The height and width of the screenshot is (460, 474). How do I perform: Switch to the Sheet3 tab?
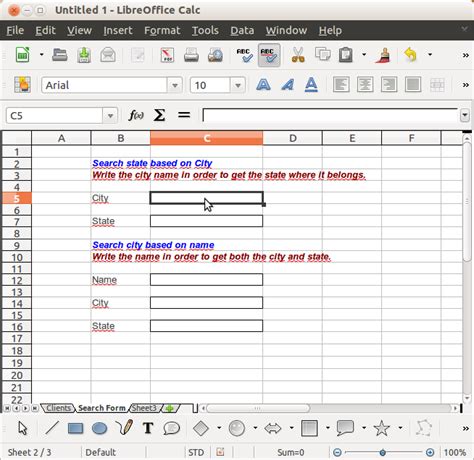pyautogui.click(x=144, y=408)
